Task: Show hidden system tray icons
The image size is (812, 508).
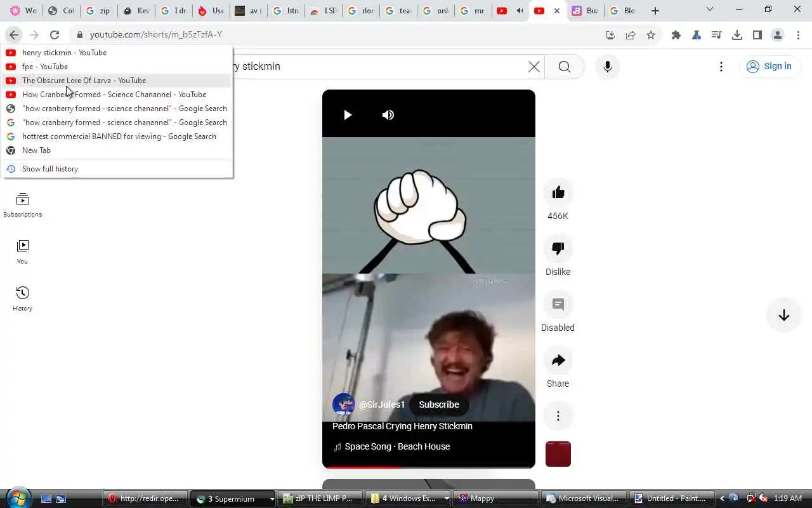Action: coord(723,498)
